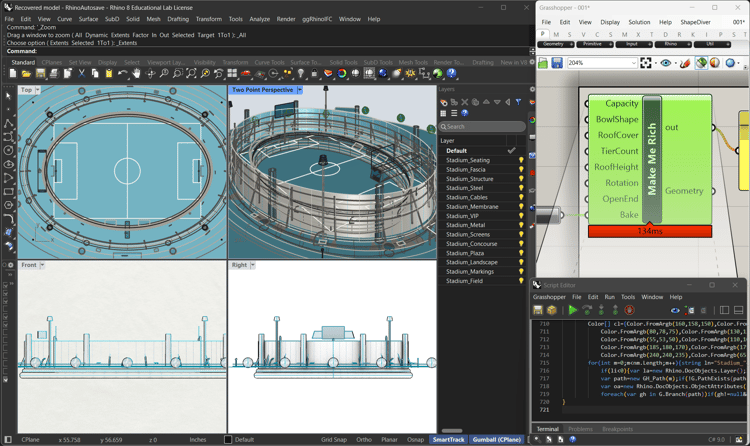Click the eye preview icon in Script Editor

point(675,310)
